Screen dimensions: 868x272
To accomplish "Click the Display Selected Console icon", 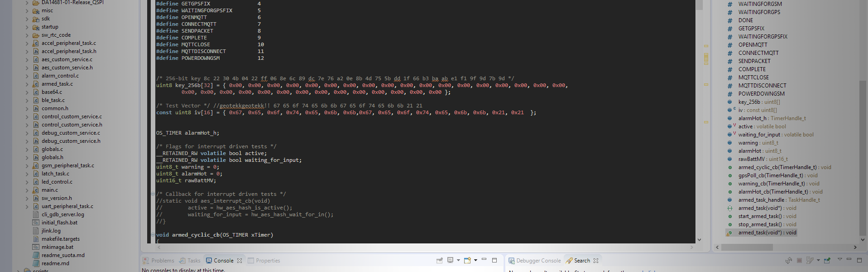I will pyautogui.click(x=450, y=261).
